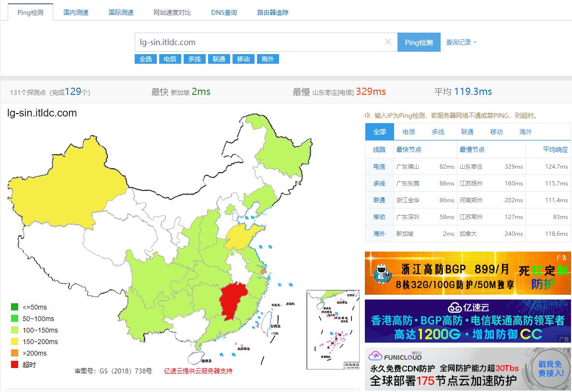This screenshot has width=572, height=392.
Task: Click the dark green <=50ms legend swatch
Action: [x=14, y=307]
